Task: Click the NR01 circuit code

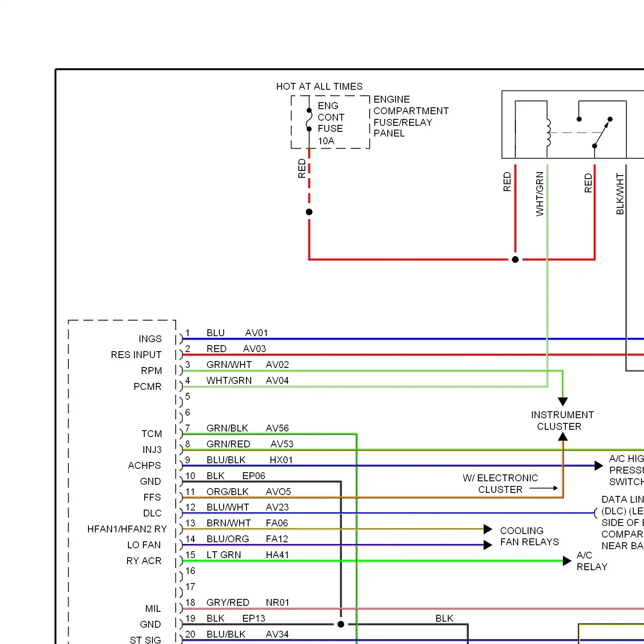Action: pos(277,602)
